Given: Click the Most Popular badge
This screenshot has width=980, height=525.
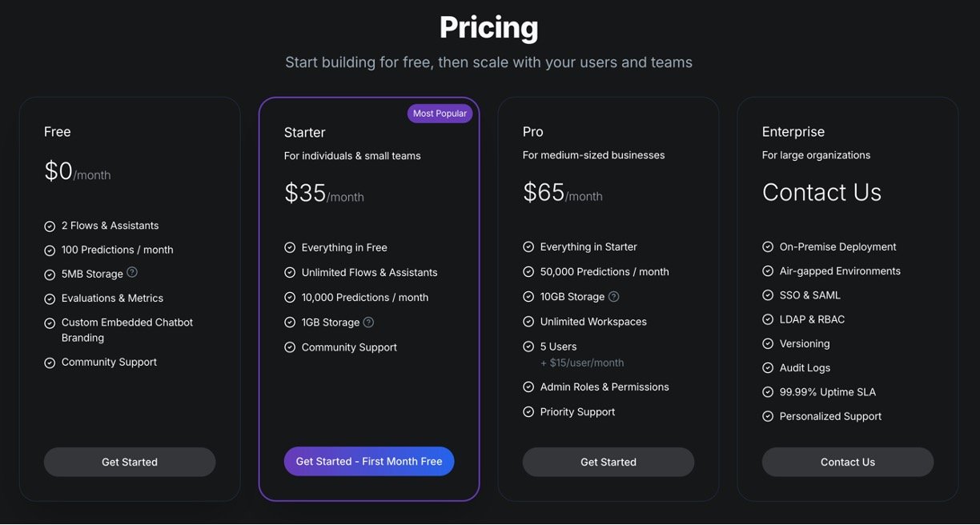Looking at the screenshot, I should click(440, 114).
